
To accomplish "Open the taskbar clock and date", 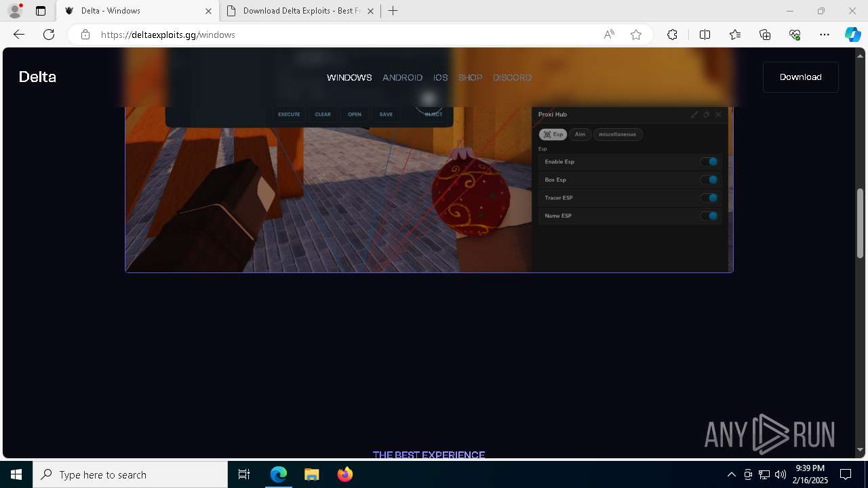I will coord(810,474).
